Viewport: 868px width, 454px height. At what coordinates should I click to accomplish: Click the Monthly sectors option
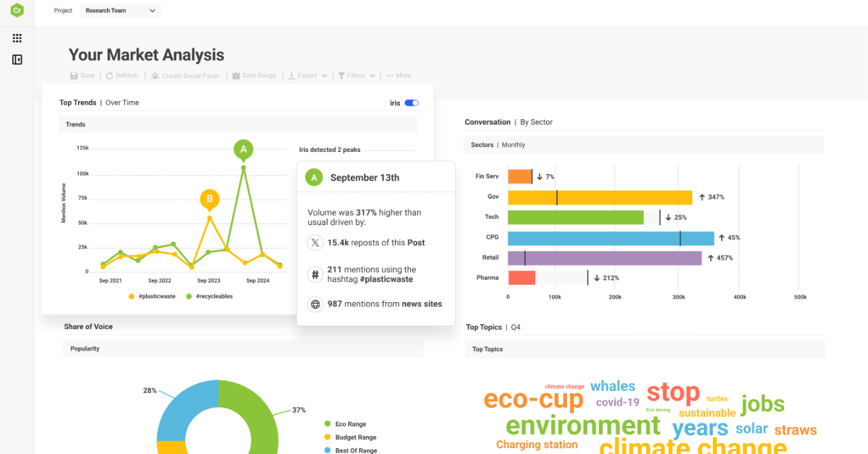tap(514, 145)
